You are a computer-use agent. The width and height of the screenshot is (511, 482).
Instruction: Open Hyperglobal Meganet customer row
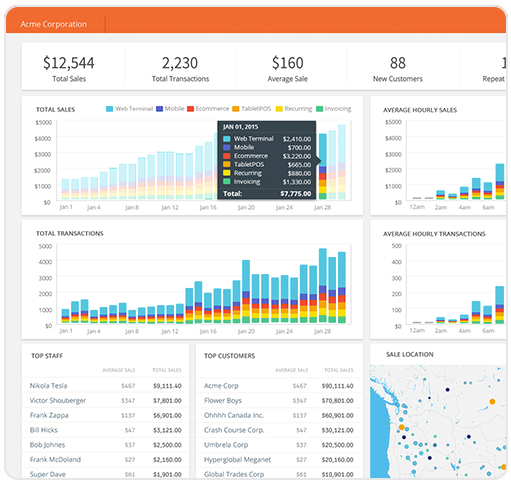pyautogui.click(x=279, y=459)
